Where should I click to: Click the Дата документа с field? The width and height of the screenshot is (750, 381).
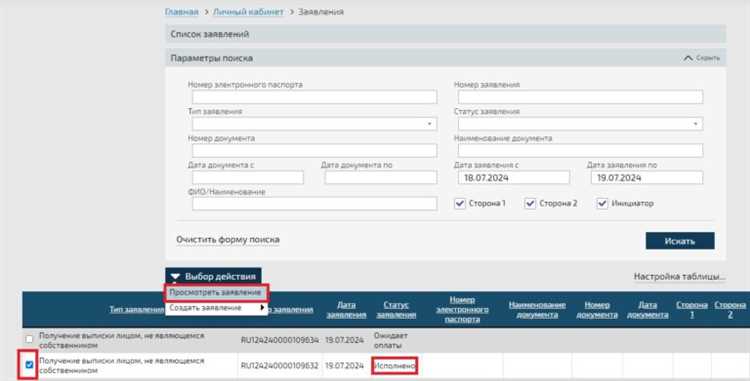[248, 177]
